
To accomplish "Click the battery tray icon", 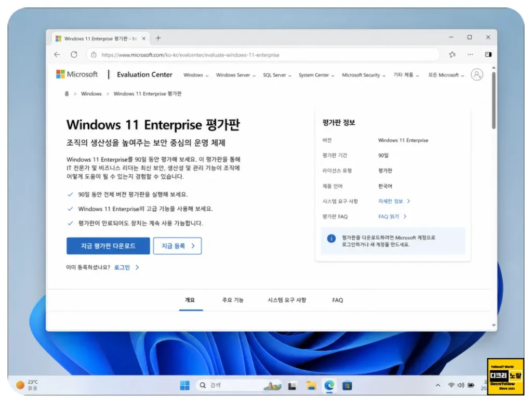I will click(x=471, y=385).
